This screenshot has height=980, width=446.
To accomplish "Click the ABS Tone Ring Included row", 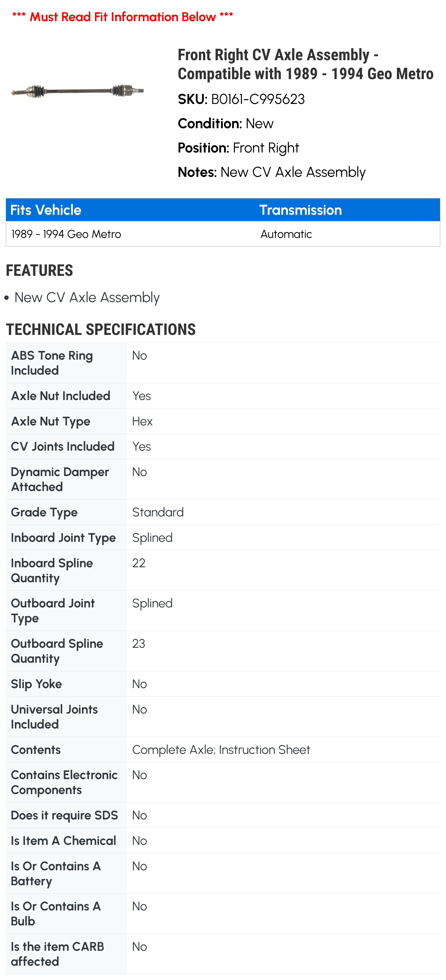I will coord(223,363).
